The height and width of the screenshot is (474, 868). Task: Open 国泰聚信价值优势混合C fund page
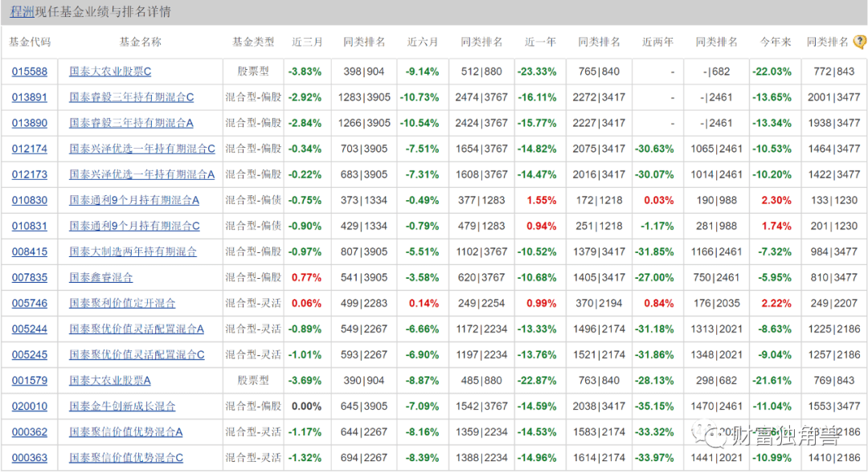[x=126, y=458]
